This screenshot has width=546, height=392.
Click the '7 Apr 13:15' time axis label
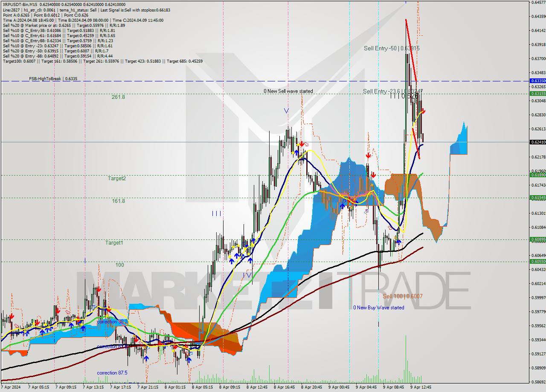[93, 388]
